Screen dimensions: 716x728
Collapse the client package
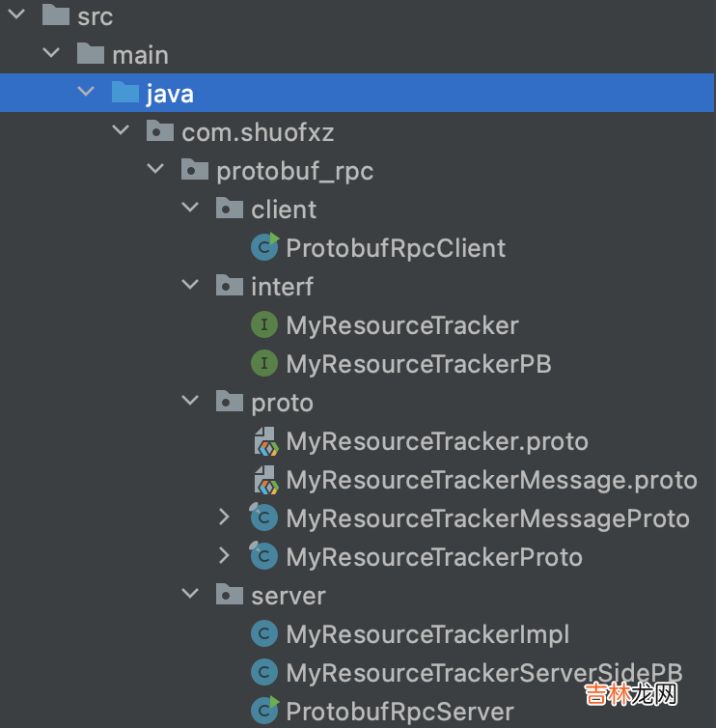pyautogui.click(x=190, y=210)
